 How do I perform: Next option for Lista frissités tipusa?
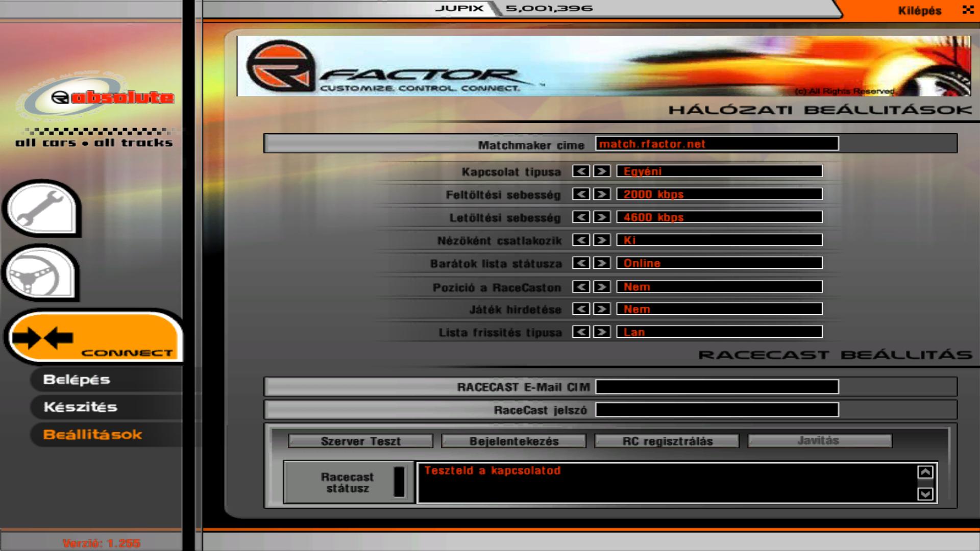pos(602,332)
